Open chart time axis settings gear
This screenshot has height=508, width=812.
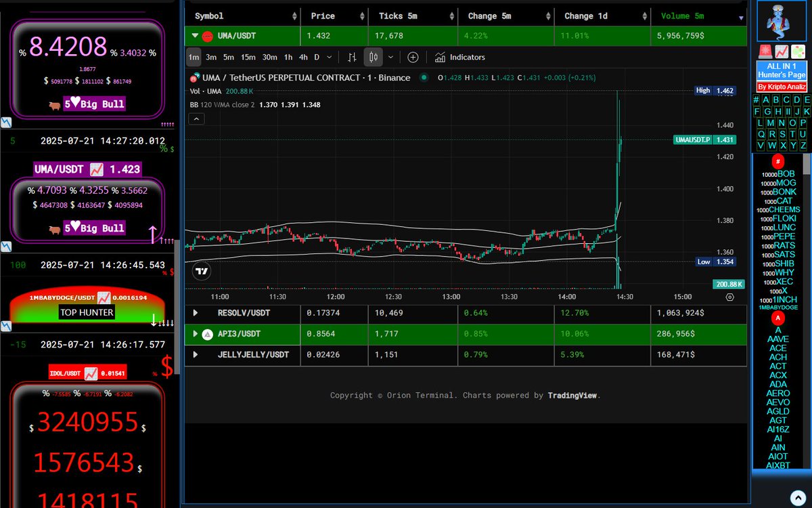[729, 297]
